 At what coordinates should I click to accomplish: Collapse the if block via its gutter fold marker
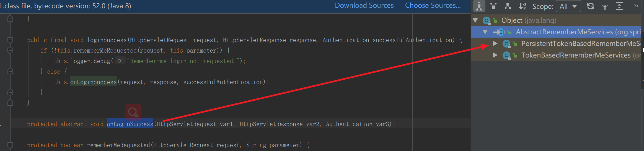pos(10,51)
